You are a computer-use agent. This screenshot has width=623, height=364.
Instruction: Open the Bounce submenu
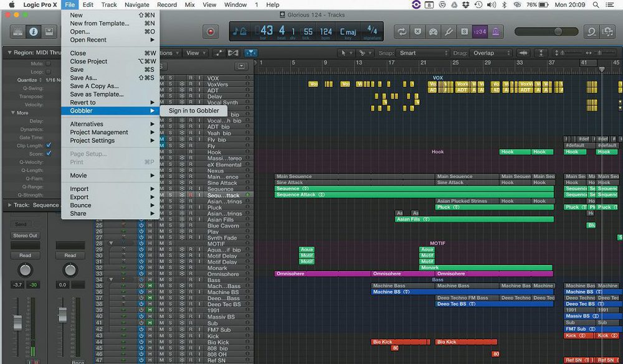point(110,205)
